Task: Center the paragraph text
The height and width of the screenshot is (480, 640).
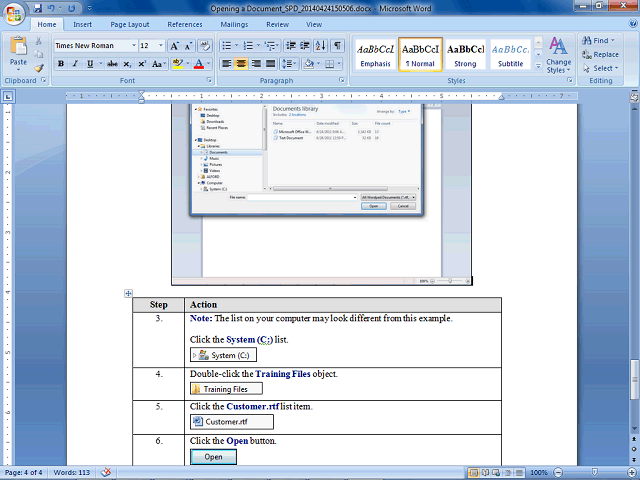Action: pyautogui.click(x=241, y=64)
